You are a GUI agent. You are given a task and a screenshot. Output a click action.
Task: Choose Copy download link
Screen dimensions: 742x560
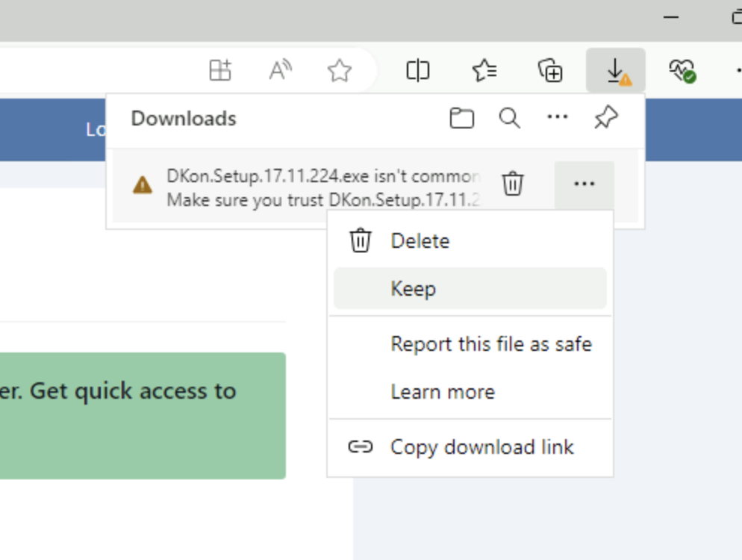point(481,447)
